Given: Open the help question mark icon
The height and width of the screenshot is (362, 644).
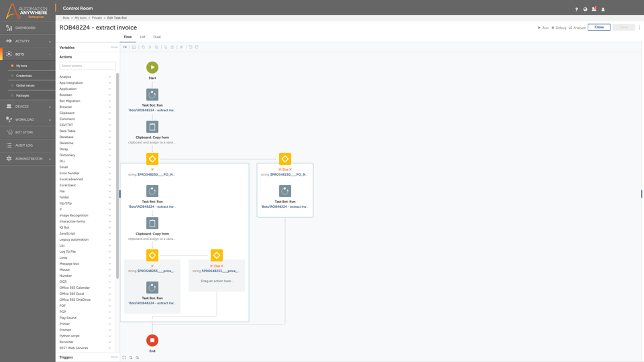Looking at the screenshot, I should point(576,9).
